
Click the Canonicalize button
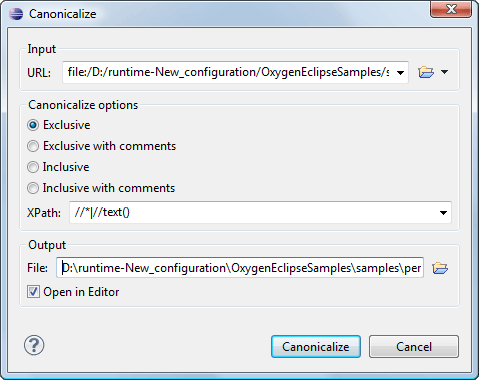click(x=316, y=347)
